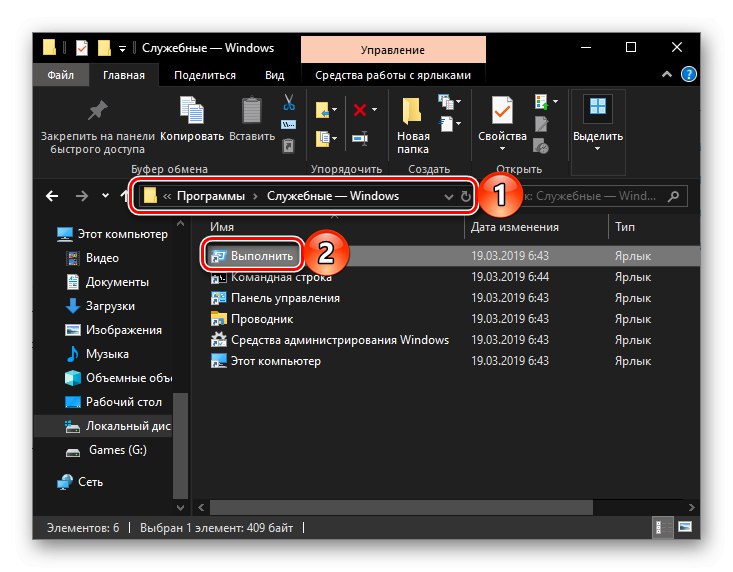733x572 pixels.
Task: Create a Новая папка (New folder)
Action: click(x=413, y=125)
